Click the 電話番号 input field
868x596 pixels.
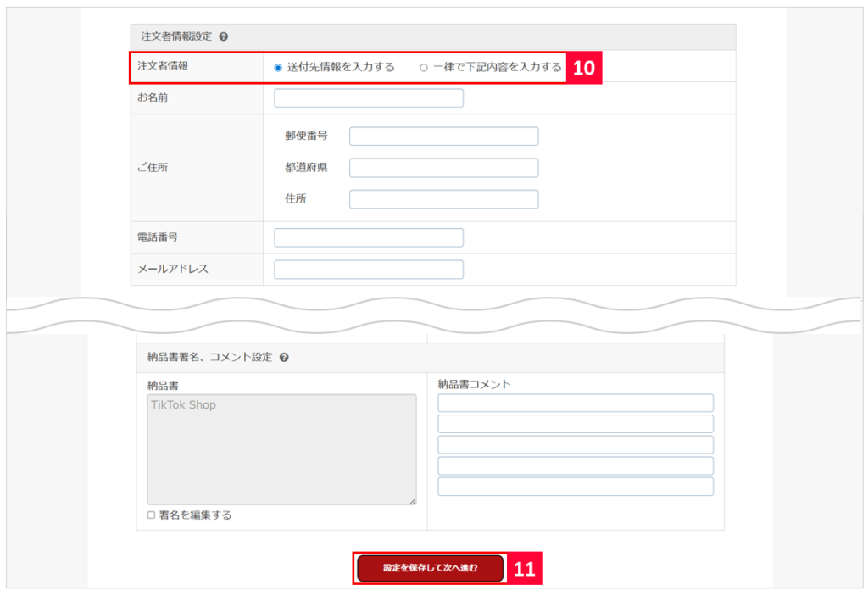(x=368, y=237)
